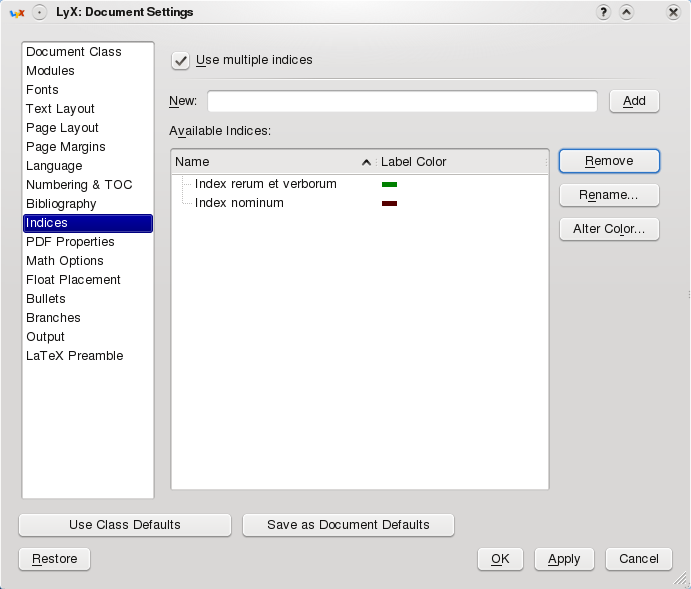Screen dimensions: 691x589
Task: Click the Alter Color... button
Action: (x=609, y=229)
